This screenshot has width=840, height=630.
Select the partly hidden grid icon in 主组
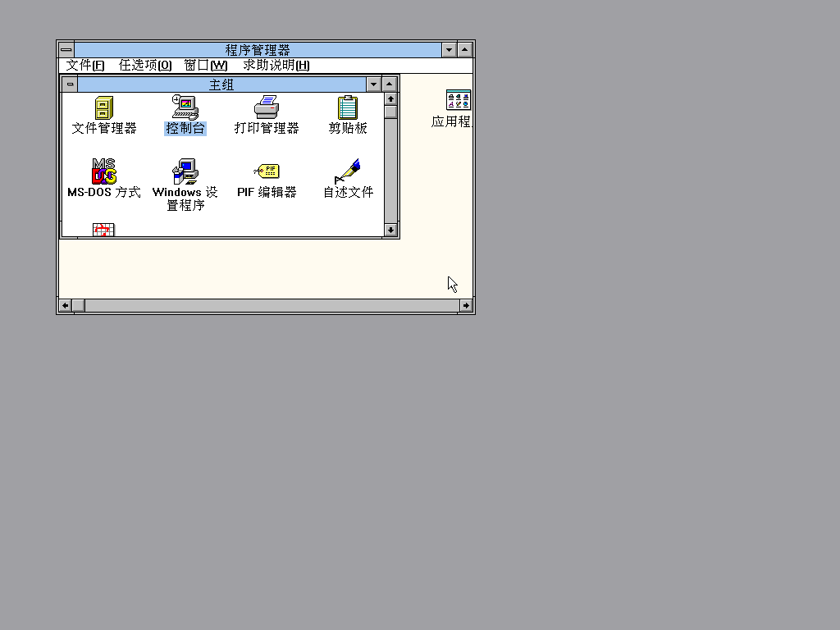click(x=103, y=230)
